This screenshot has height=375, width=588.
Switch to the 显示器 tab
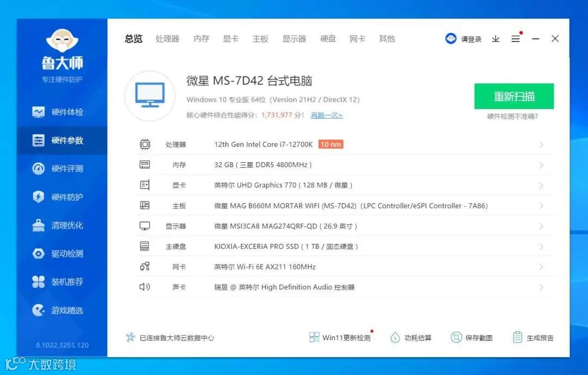tap(294, 39)
